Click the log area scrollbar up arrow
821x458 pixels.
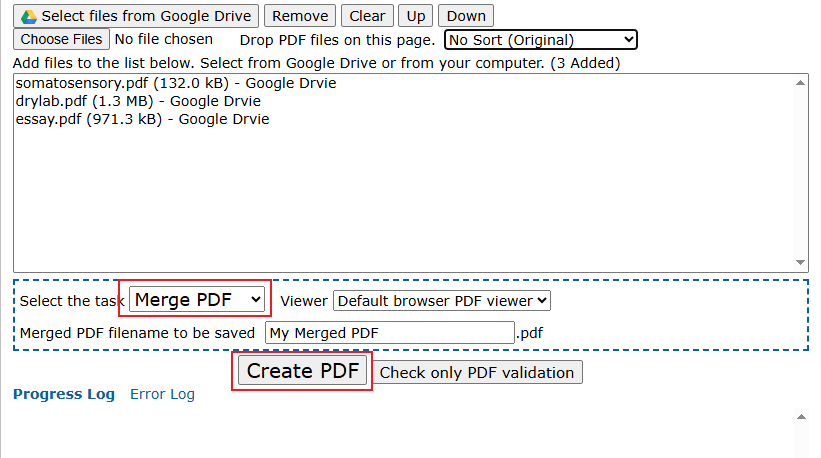pyautogui.click(x=801, y=417)
